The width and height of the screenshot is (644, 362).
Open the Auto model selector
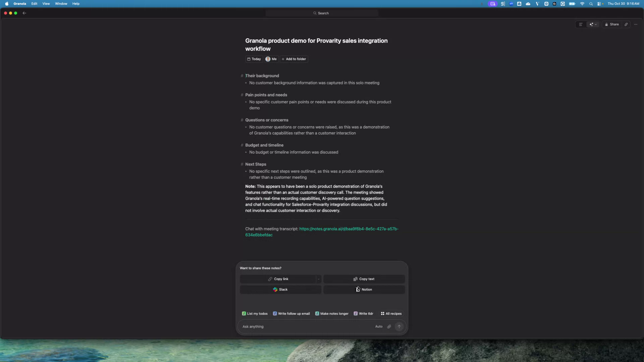click(379, 326)
